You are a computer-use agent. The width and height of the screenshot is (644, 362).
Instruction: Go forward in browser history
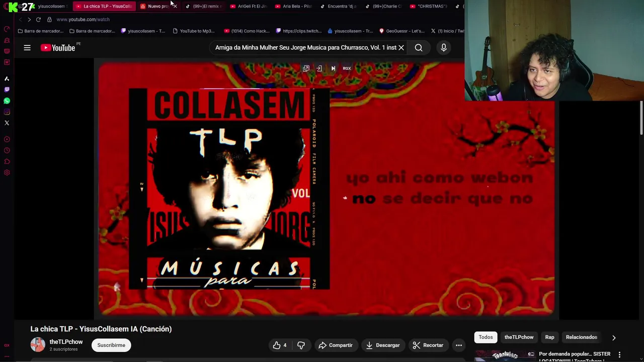[x=29, y=20]
